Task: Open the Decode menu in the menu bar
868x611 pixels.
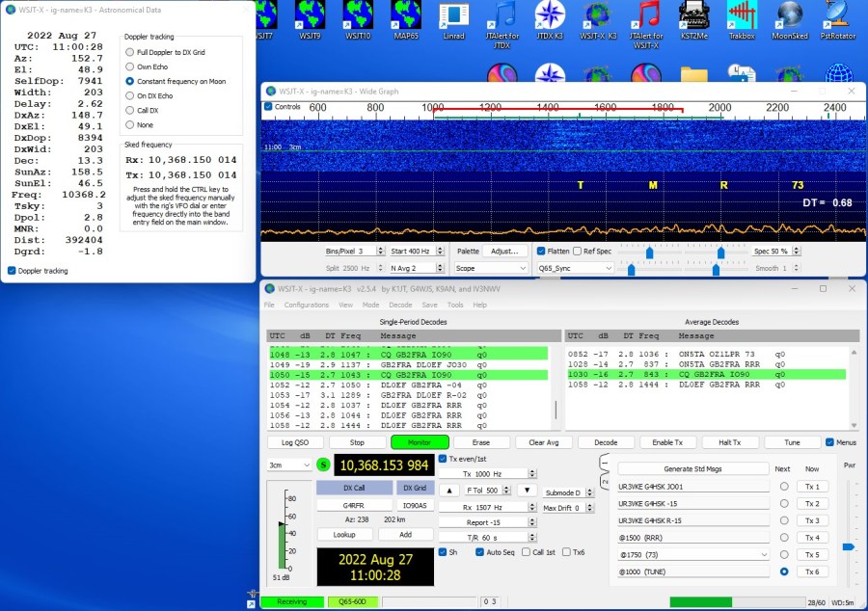Action: [400, 305]
